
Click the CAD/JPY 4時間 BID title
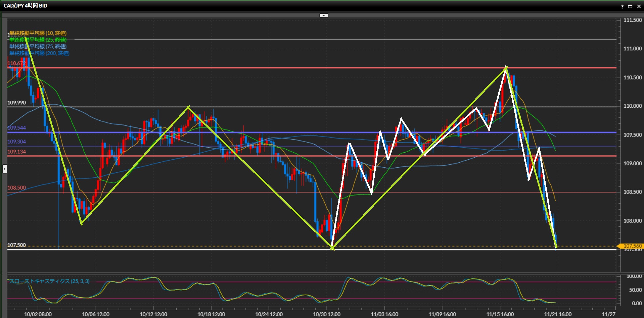(26, 6)
